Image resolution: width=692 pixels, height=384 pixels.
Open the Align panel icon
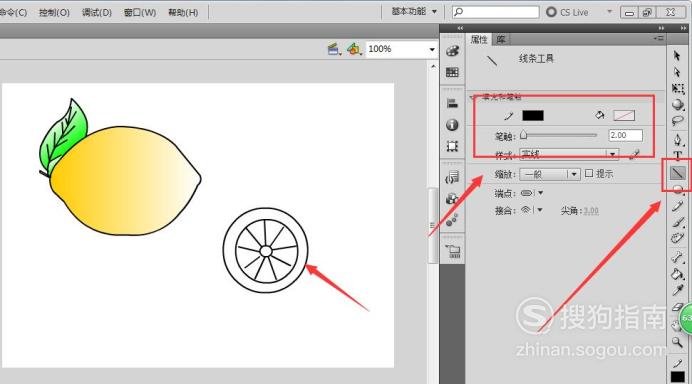coord(452,104)
